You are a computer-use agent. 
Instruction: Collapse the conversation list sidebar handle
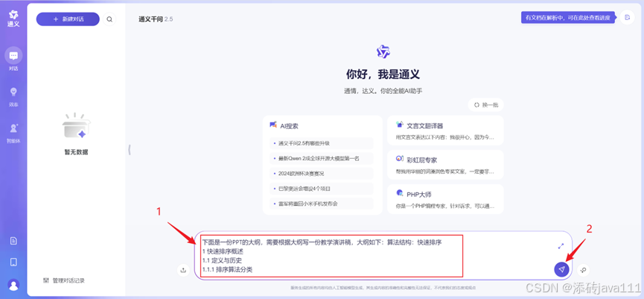coord(130,150)
